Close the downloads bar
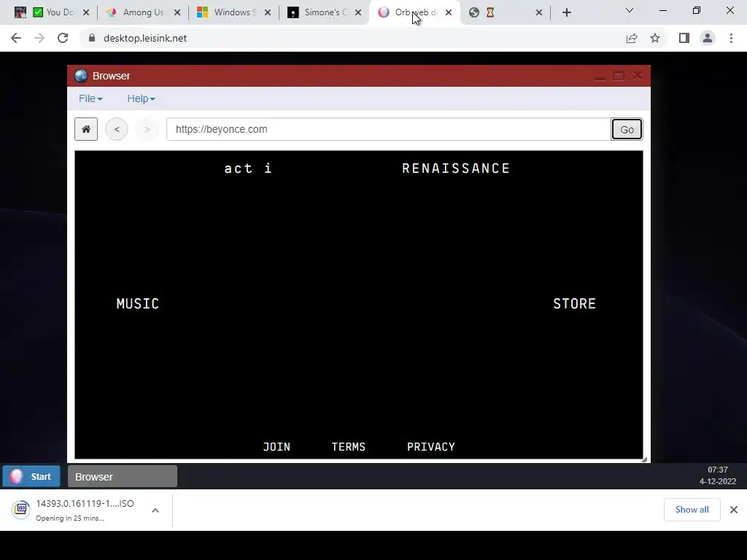This screenshot has width=747, height=560. click(x=734, y=510)
